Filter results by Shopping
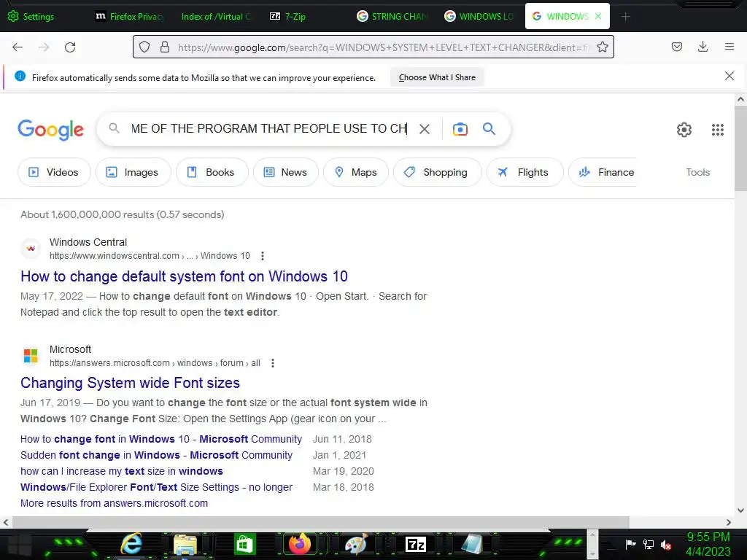The image size is (747, 560). pyautogui.click(x=438, y=172)
